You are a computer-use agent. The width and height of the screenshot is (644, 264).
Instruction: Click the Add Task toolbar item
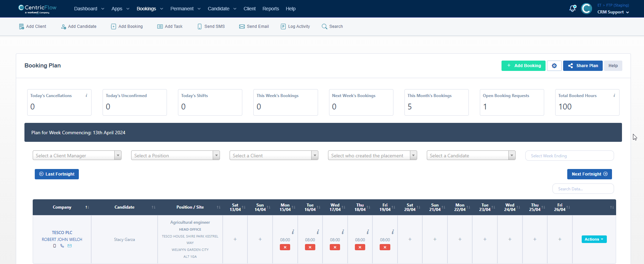coord(170,27)
